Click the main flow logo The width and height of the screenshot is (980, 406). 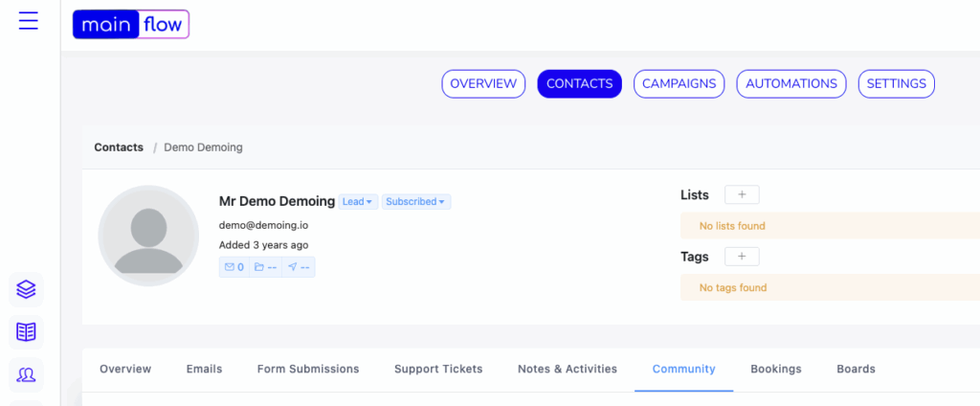coord(131,24)
